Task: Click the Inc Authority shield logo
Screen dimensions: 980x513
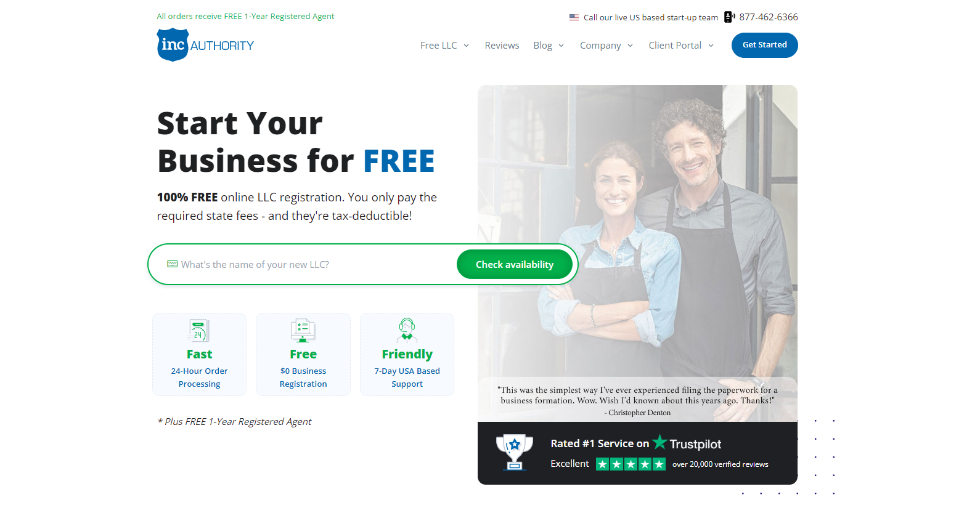Action: [x=173, y=45]
